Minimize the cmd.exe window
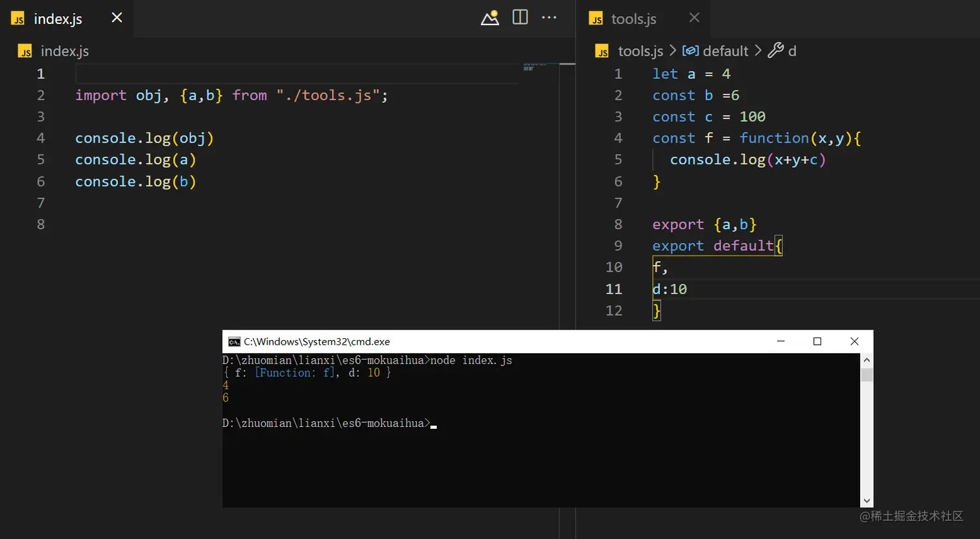The height and width of the screenshot is (539, 980). click(781, 341)
